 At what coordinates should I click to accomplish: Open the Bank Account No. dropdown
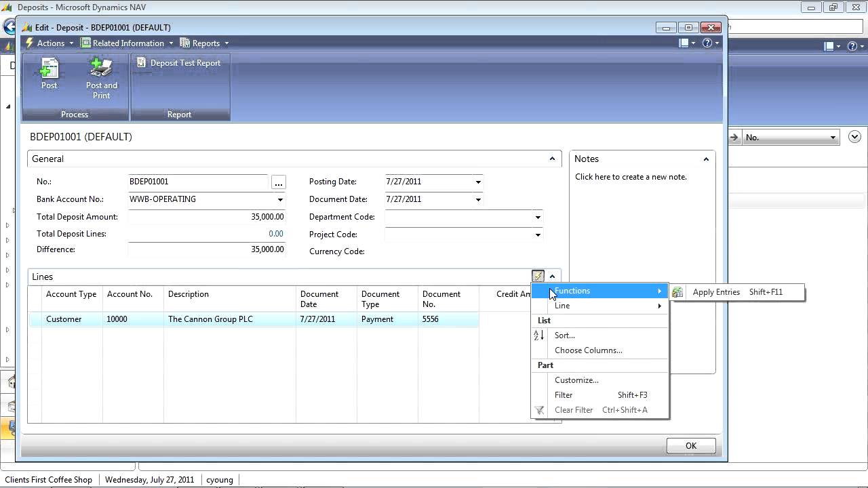pyautogui.click(x=280, y=200)
